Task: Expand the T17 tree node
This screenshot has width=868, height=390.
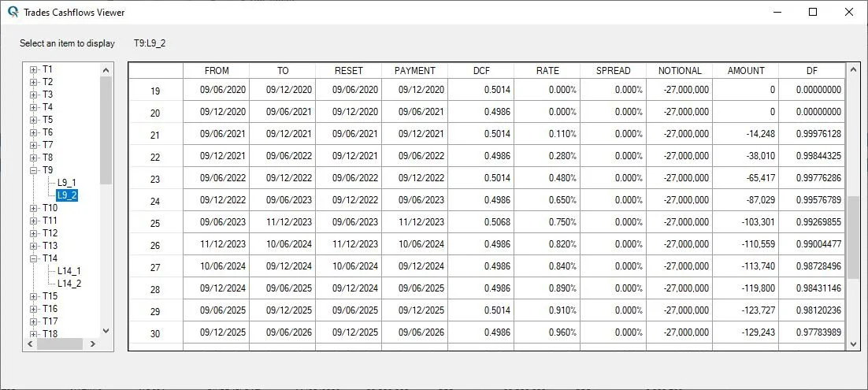Action: click(x=33, y=321)
